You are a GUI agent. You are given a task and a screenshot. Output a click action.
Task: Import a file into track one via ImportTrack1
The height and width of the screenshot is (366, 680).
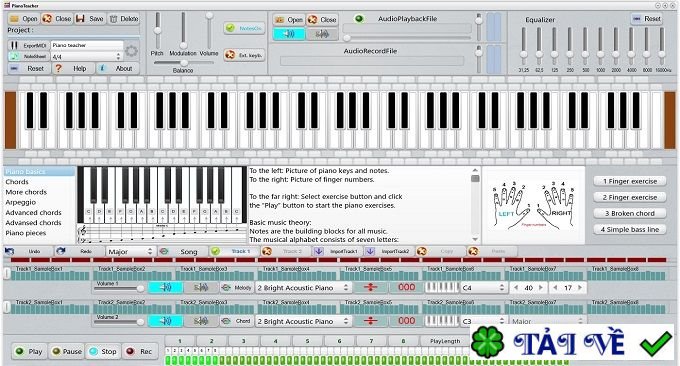coord(337,251)
